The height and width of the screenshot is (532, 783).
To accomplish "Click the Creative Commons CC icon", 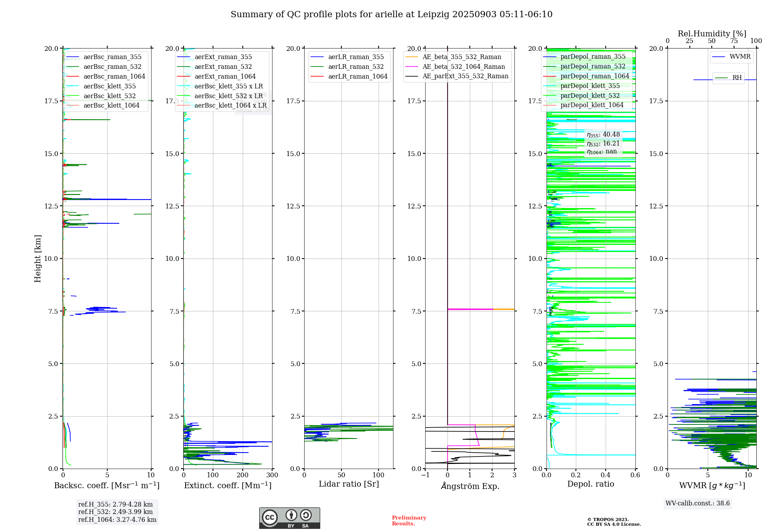I will tap(270, 517).
